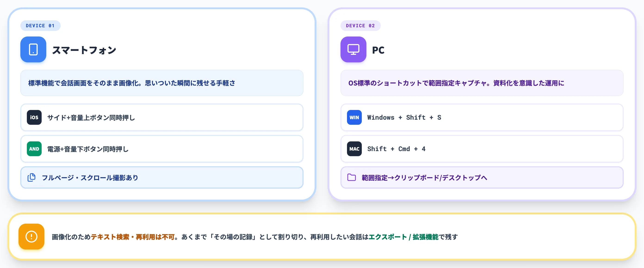Image resolution: width=644 pixels, height=268 pixels.
Task: Click the green AND badge icon
Action: 34,149
